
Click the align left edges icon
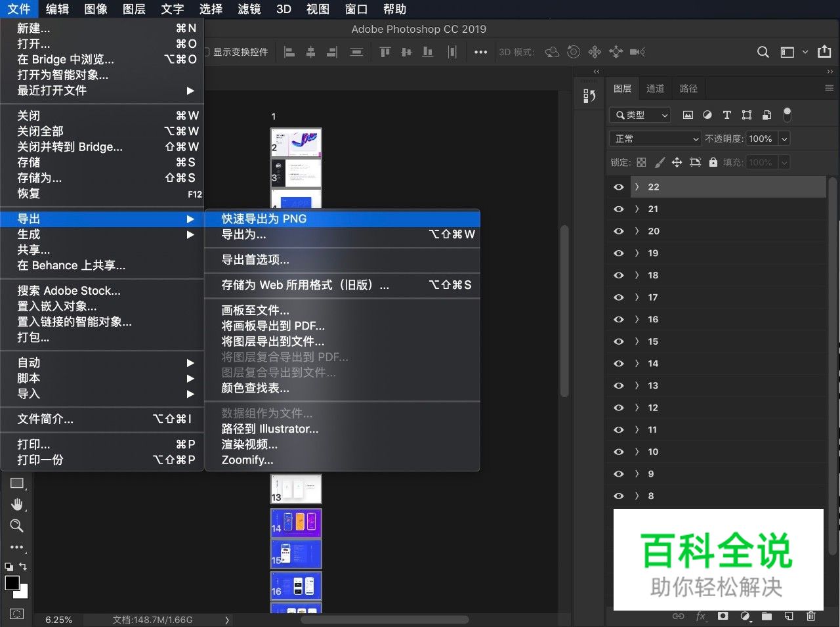(x=289, y=52)
